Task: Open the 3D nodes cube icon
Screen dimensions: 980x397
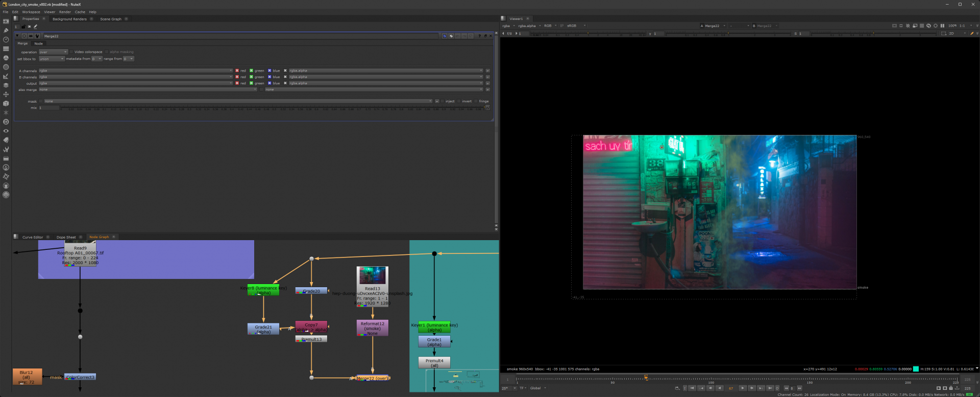Action: tap(6, 104)
